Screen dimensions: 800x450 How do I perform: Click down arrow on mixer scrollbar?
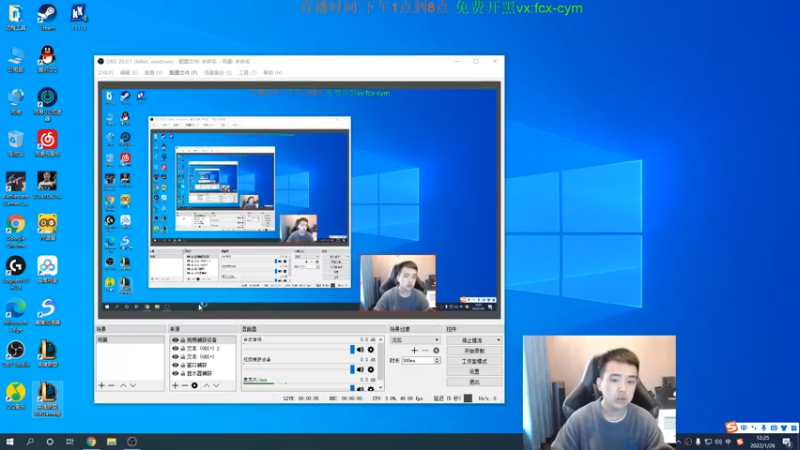tap(381, 388)
